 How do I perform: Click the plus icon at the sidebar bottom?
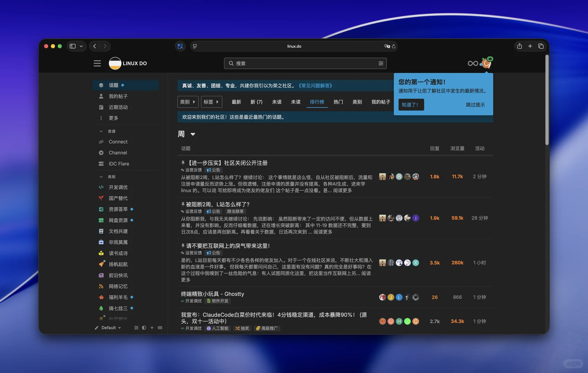(x=152, y=327)
